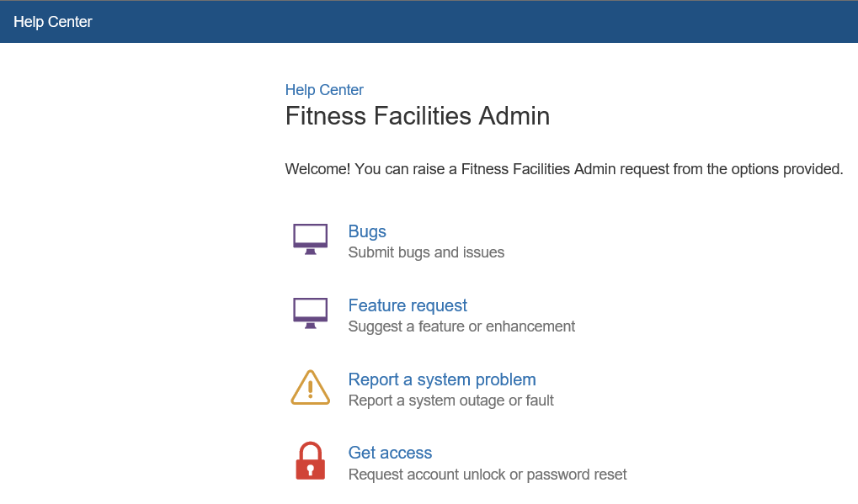Click the purple monitor icon beside Bugs
Viewport: 858px width, 504px height.
click(x=310, y=238)
